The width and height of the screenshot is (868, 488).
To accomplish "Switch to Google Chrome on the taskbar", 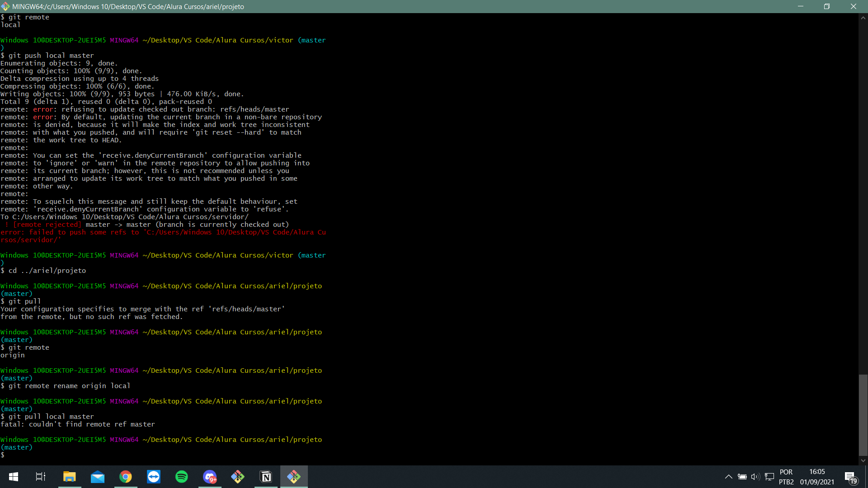I will [x=125, y=477].
